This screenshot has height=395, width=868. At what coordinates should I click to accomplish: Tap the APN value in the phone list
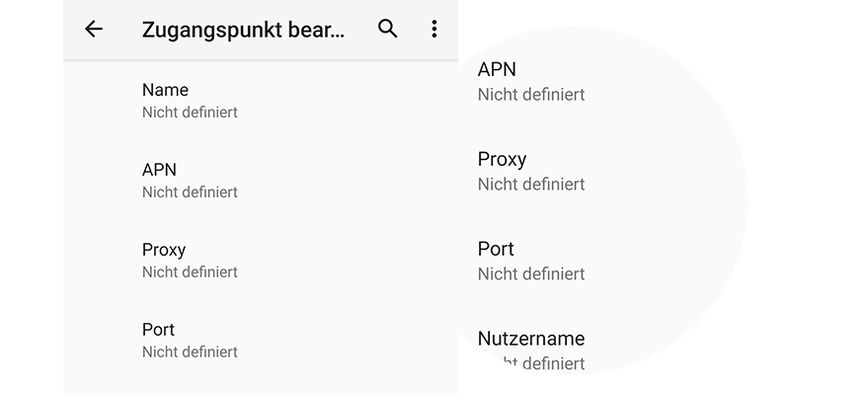190,193
